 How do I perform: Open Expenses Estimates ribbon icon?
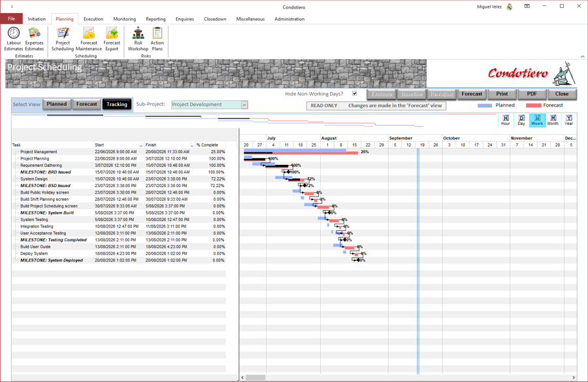pyautogui.click(x=34, y=39)
